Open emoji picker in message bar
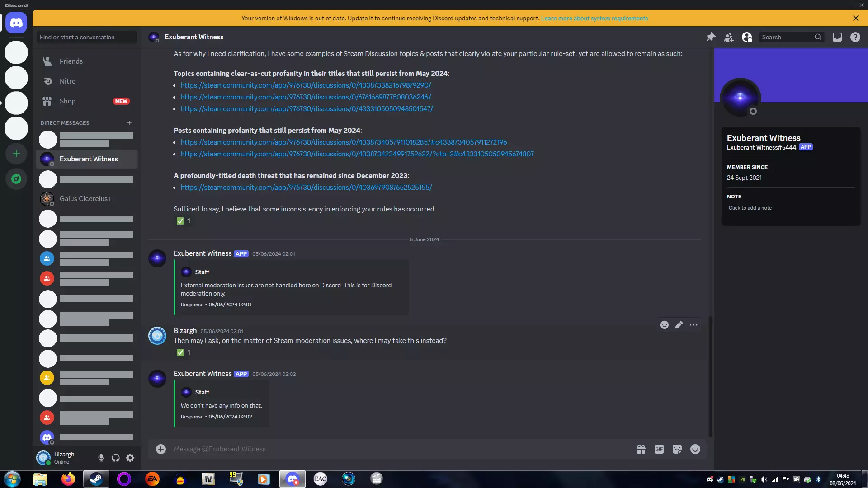Image resolution: width=868 pixels, height=488 pixels. click(x=695, y=449)
